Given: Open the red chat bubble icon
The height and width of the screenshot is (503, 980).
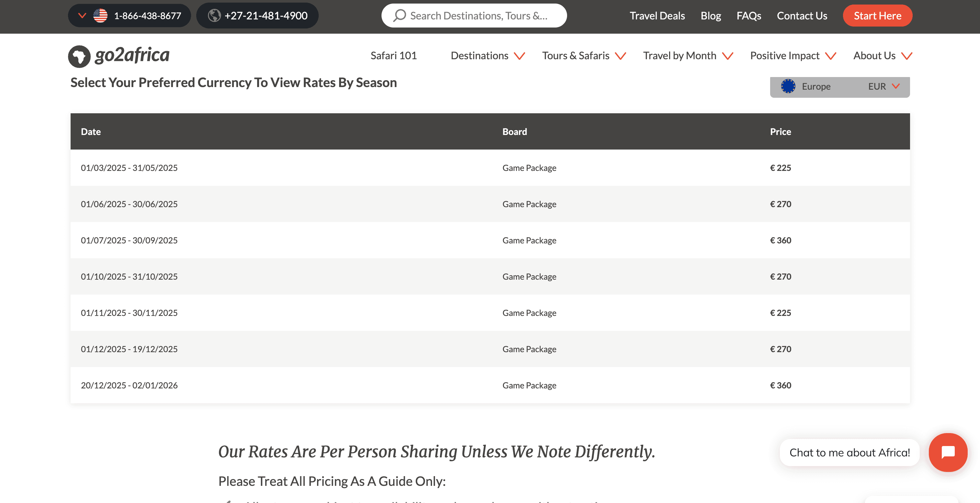Looking at the screenshot, I should pyautogui.click(x=948, y=452).
